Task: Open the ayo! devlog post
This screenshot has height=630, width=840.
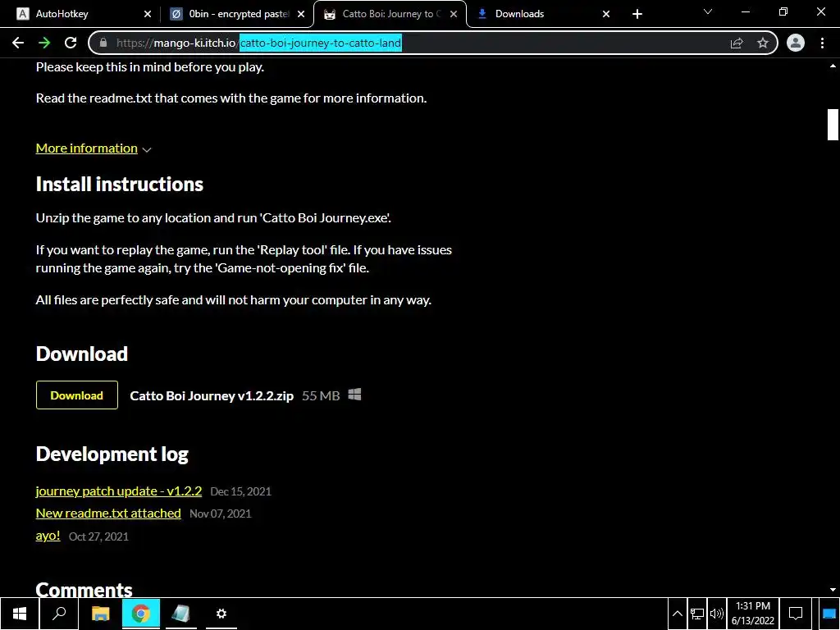Action: 48,536
